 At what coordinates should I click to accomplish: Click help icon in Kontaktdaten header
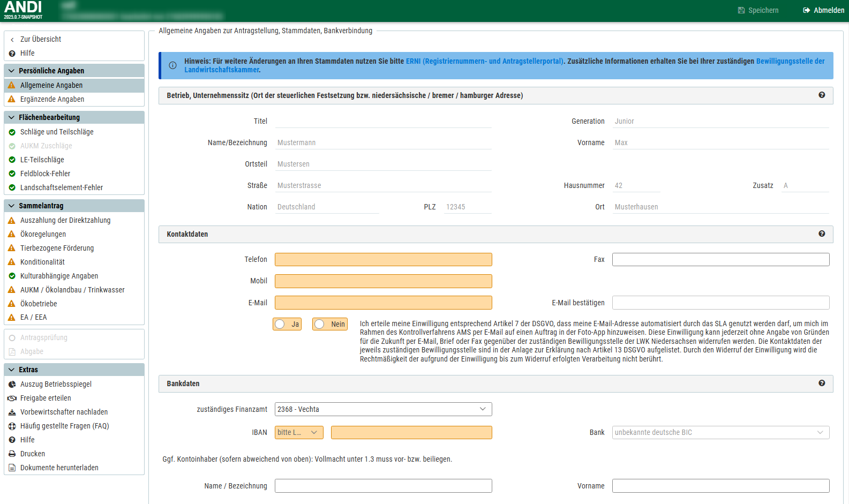pyautogui.click(x=821, y=234)
